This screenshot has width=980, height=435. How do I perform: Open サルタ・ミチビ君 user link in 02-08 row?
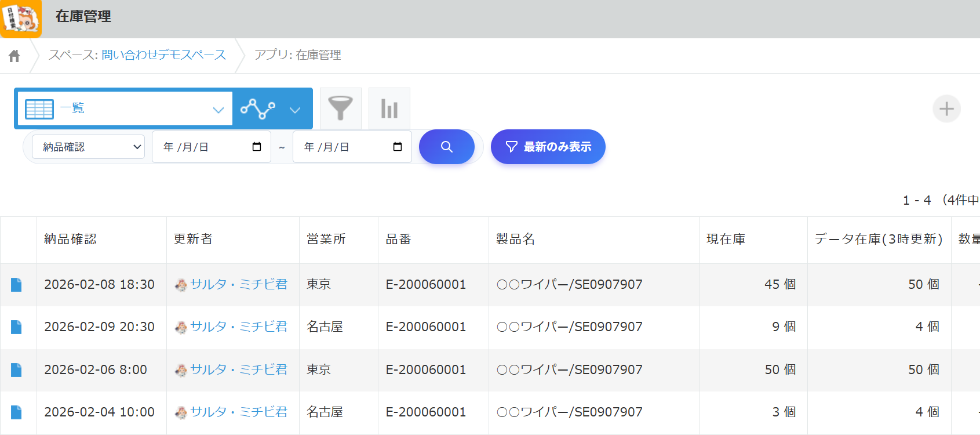tap(239, 284)
